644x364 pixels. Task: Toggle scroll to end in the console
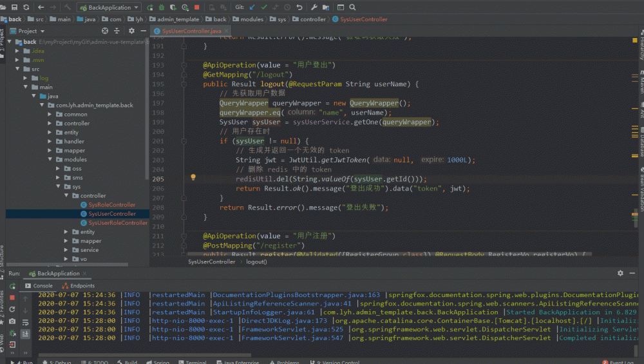(26, 334)
